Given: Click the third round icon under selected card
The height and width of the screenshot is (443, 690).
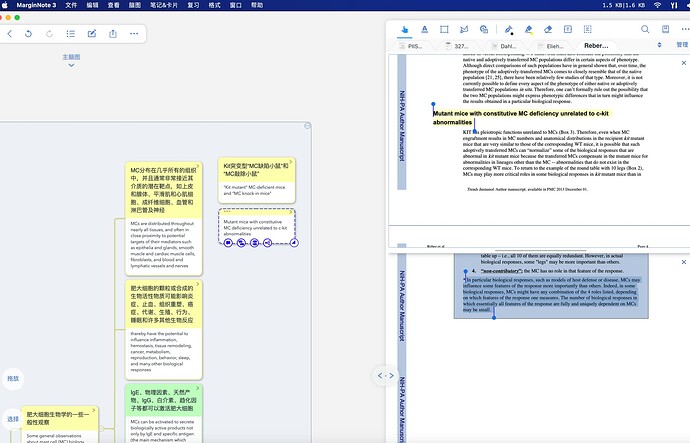Looking at the screenshot, I should (x=254, y=243).
